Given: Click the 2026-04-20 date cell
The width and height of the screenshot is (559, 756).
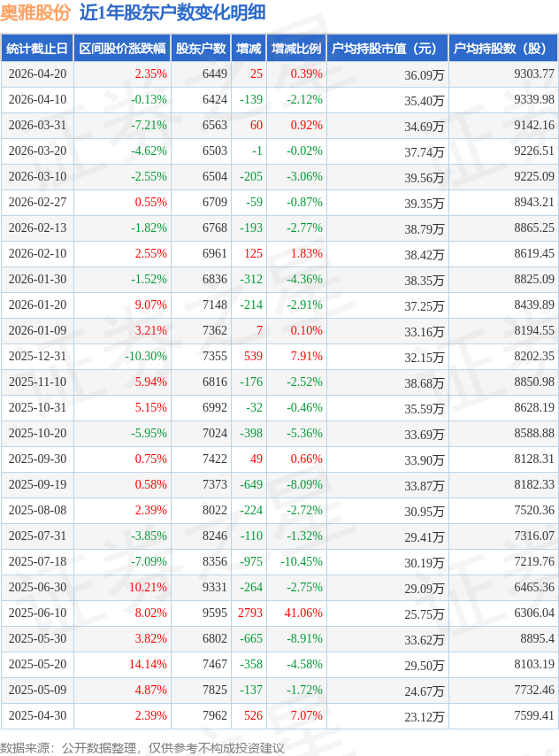Looking at the screenshot, I should tap(37, 74).
